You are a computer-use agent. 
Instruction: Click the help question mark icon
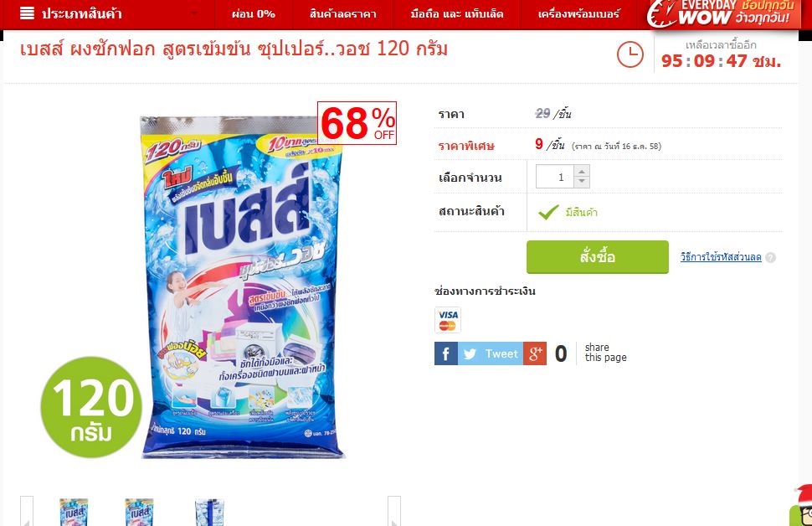(x=771, y=258)
